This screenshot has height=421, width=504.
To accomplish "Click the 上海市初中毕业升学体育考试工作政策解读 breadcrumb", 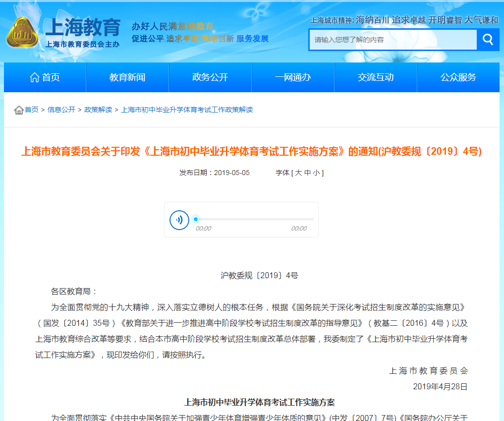I will [x=187, y=110].
